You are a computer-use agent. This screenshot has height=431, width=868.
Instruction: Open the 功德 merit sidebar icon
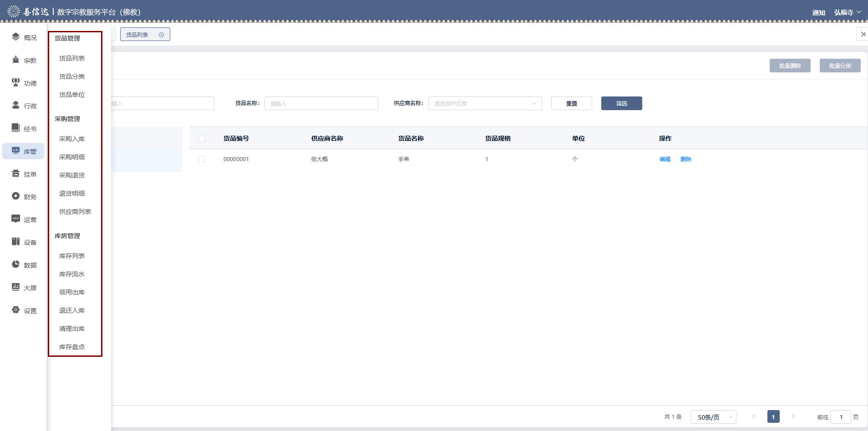(x=16, y=82)
